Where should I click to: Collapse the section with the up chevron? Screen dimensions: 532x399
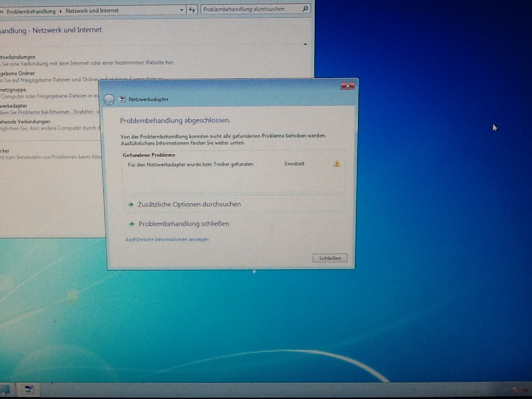pyautogui.click(x=305, y=44)
